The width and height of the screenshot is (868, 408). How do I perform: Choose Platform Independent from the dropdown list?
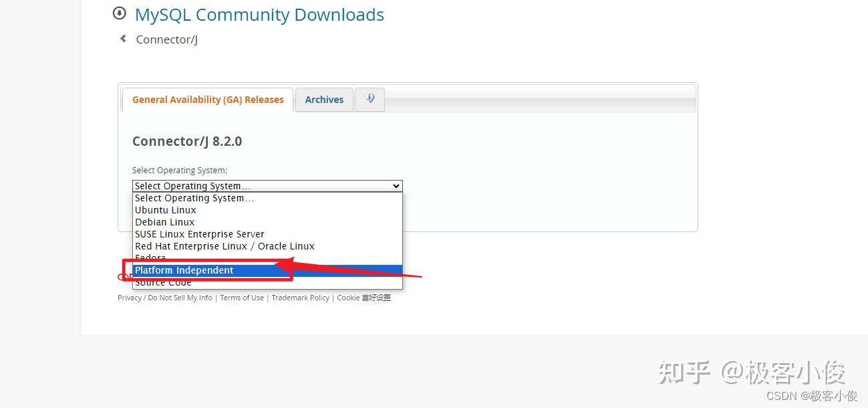click(x=184, y=270)
